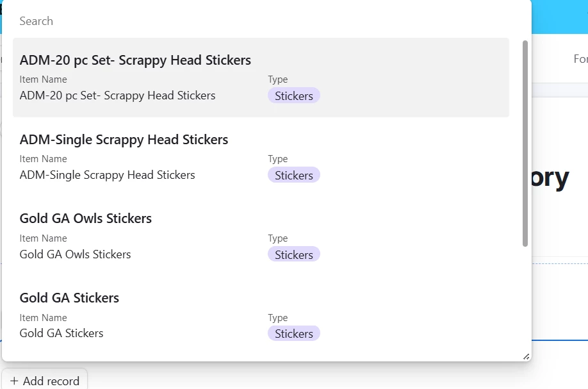Select ADM-20 pc Set- Scrappy Head Stickers record
Image resolution: width=588 pixels, height=389 pixels.
tap(261, 78)
